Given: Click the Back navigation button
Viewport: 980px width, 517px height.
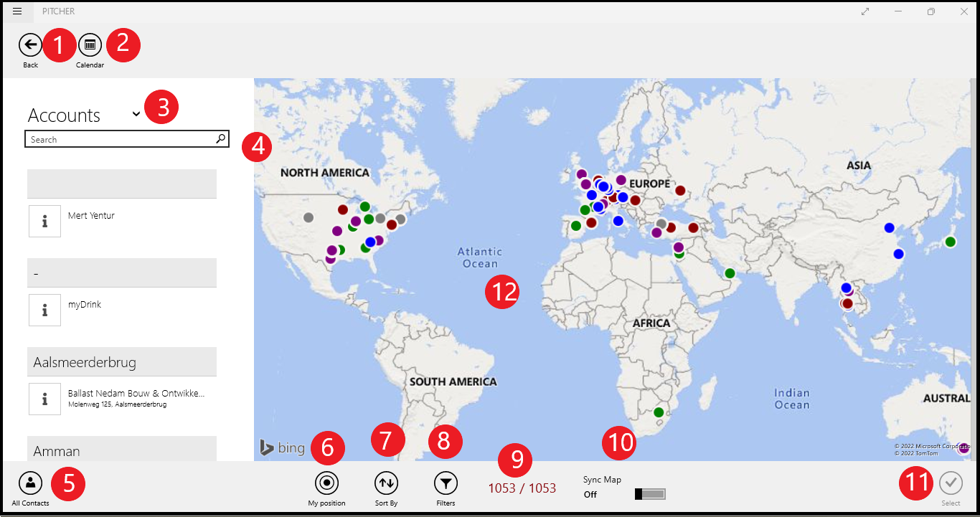Looking at the screenshot, I should tap(30, 44).
